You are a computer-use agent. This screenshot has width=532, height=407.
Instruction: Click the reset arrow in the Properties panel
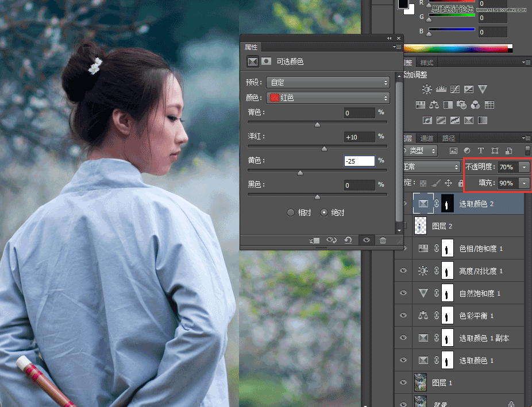pos(348,240)
